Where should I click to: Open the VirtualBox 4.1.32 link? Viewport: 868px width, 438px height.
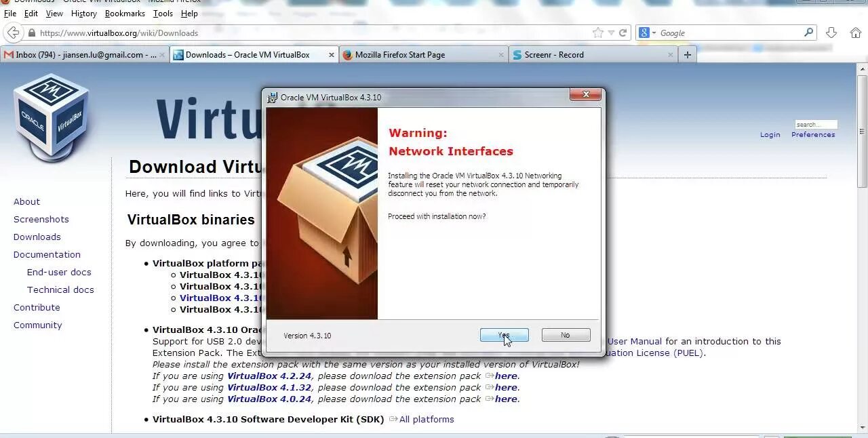point(269,387)
